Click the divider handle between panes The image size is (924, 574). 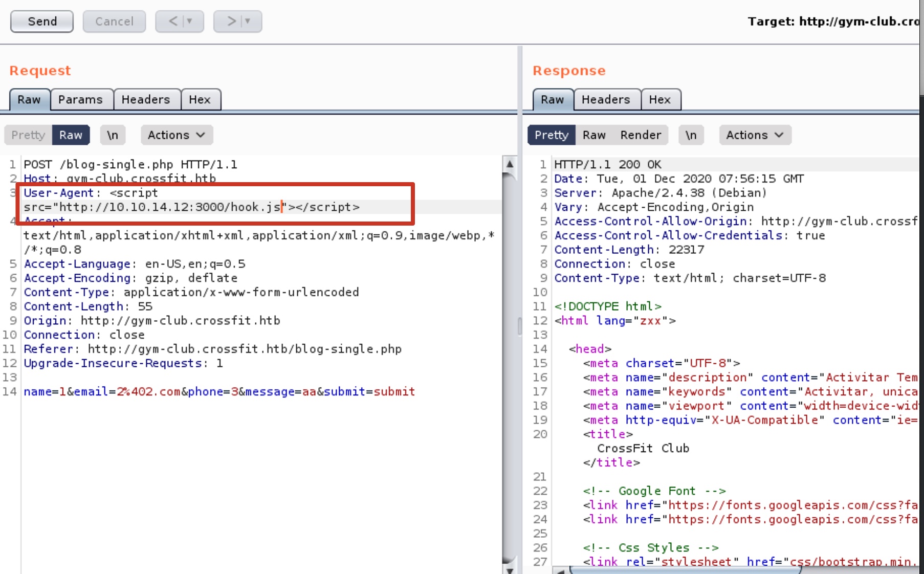pyautogui.click(x=520, y=326)
